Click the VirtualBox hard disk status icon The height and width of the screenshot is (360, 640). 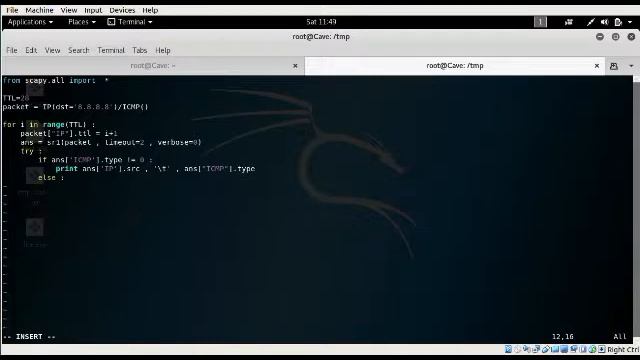[508, 349]
